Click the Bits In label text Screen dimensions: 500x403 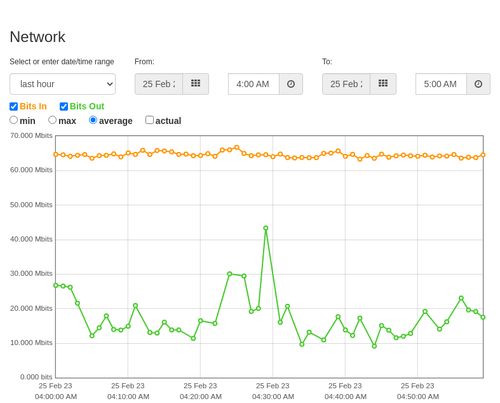click(x=33, y=106)
